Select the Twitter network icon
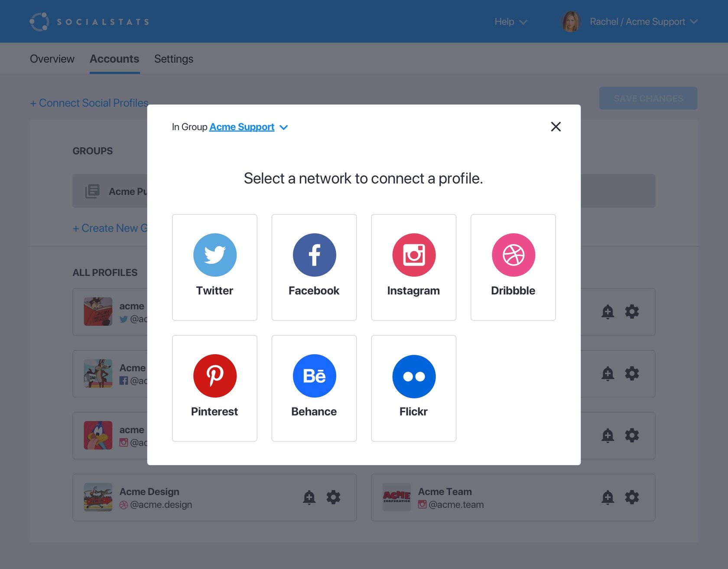Image resolution: width=728 pixels, height=569 pixels. coord(214,255)
